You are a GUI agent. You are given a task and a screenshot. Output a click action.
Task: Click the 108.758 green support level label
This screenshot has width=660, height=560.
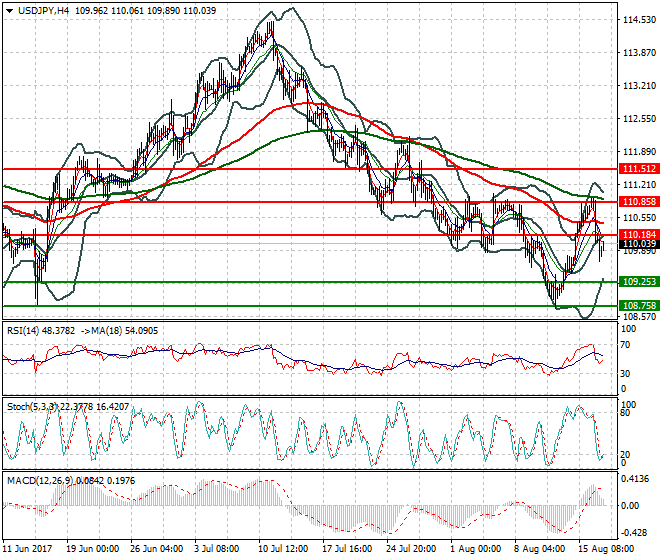639,306
